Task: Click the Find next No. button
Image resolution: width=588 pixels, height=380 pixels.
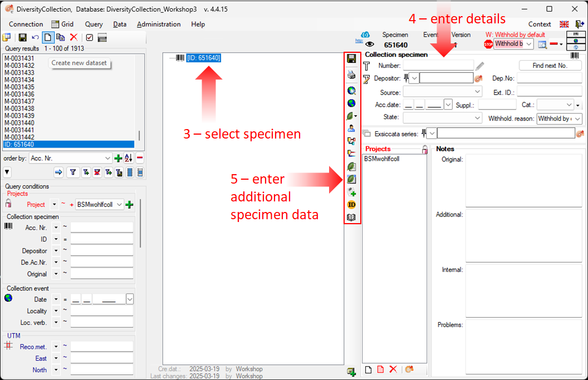Action: click(x=550, y=66)
